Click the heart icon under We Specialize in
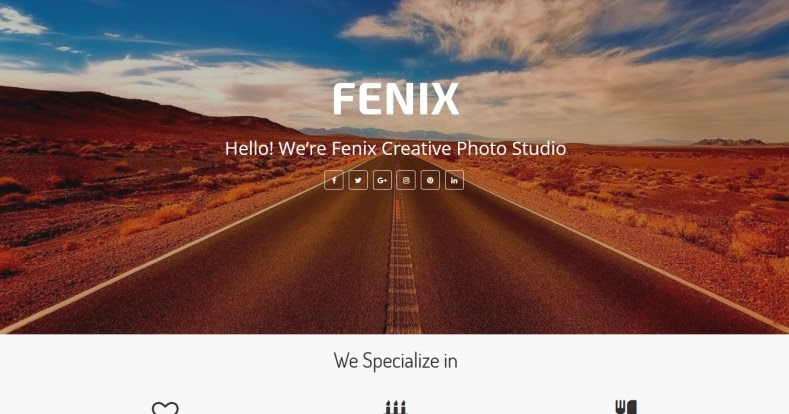789x414 pixels. [165, 408]
